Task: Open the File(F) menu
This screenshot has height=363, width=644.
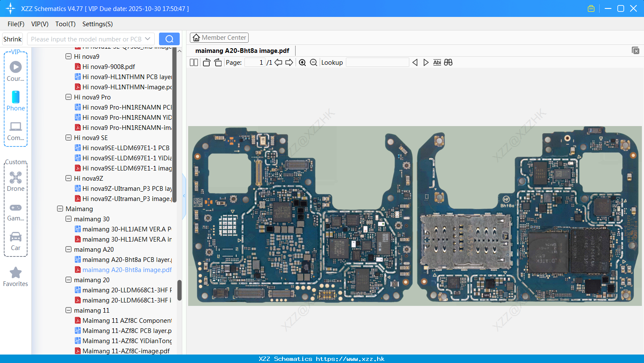Action: (x=16, y=24)
